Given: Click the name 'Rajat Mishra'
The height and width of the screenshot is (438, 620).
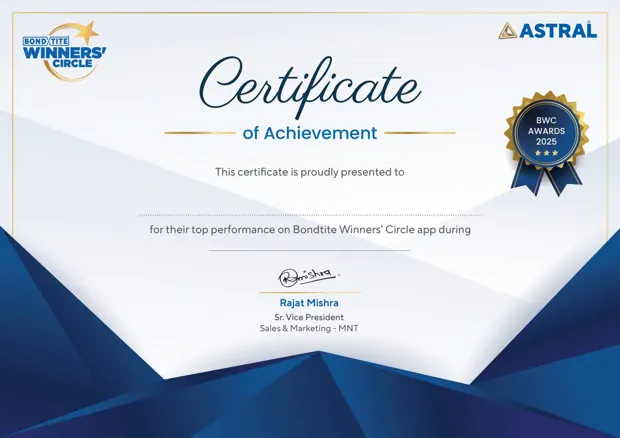Looking at the screenshot, I should pyautogui.click(x=309, y=303).
